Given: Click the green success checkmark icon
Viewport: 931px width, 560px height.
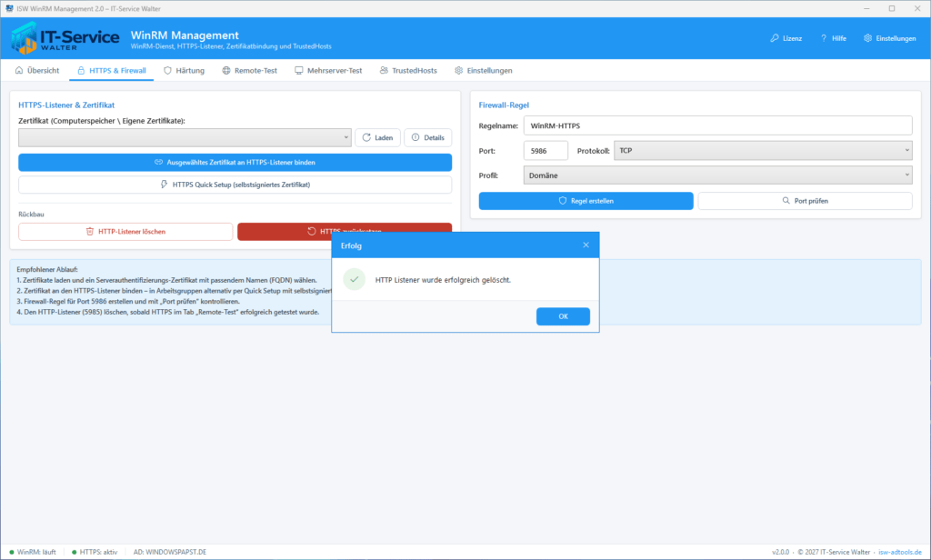Looking at the screenshot, I should click(355, 280).
